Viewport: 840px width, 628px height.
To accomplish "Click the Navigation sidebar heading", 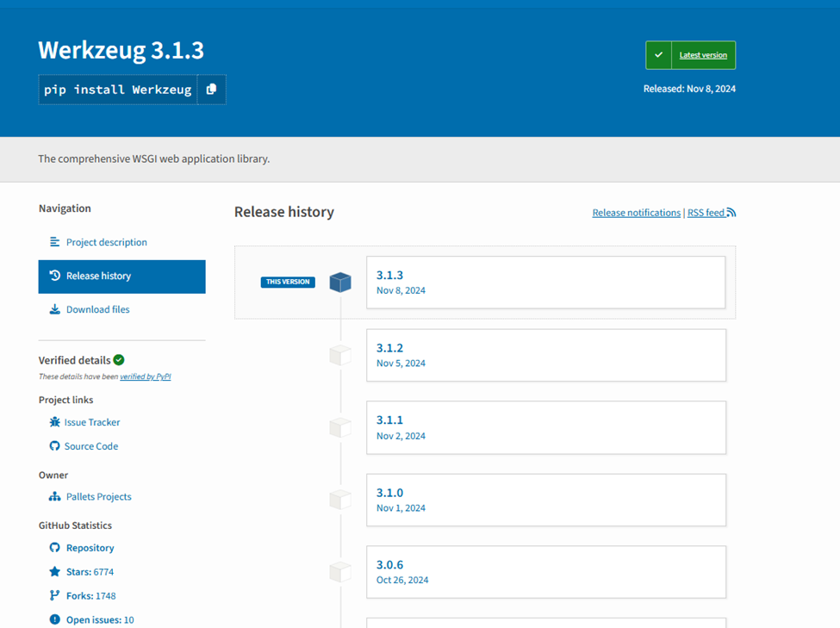I will (65, 208).
